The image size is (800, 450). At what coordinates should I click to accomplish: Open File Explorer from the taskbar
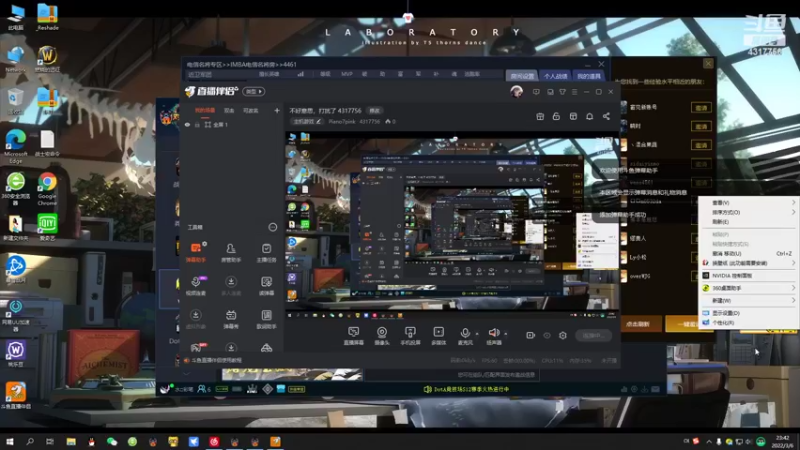(x=71, y=441)
